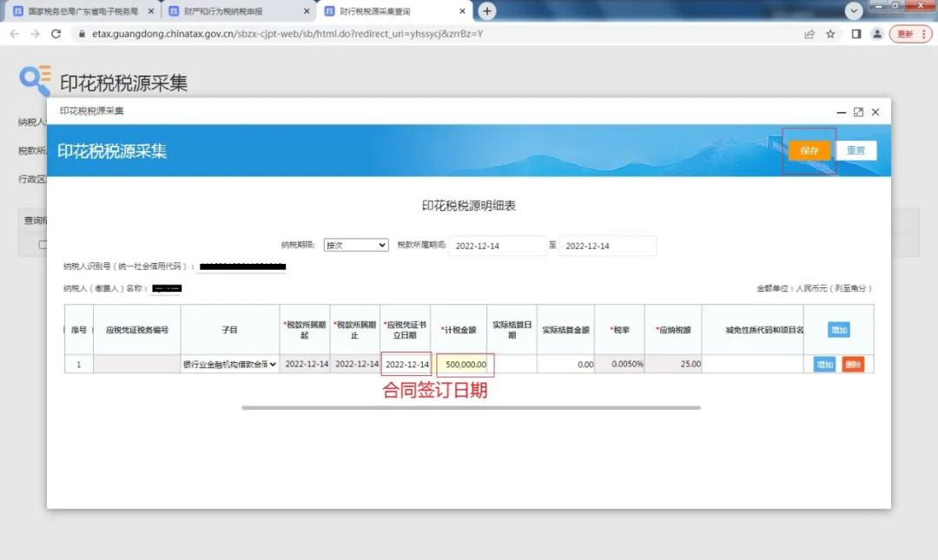Click the browser back arrow
Image resolution: width=938 pixels, height=560 pixels.
pyautogui.click(x=15, y=34)
